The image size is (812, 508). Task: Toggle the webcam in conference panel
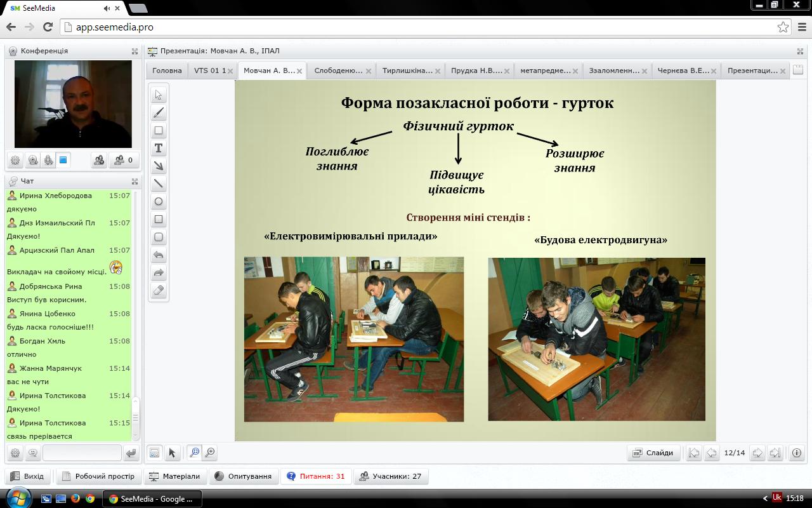pyautogui.click(x=33, y=161)
